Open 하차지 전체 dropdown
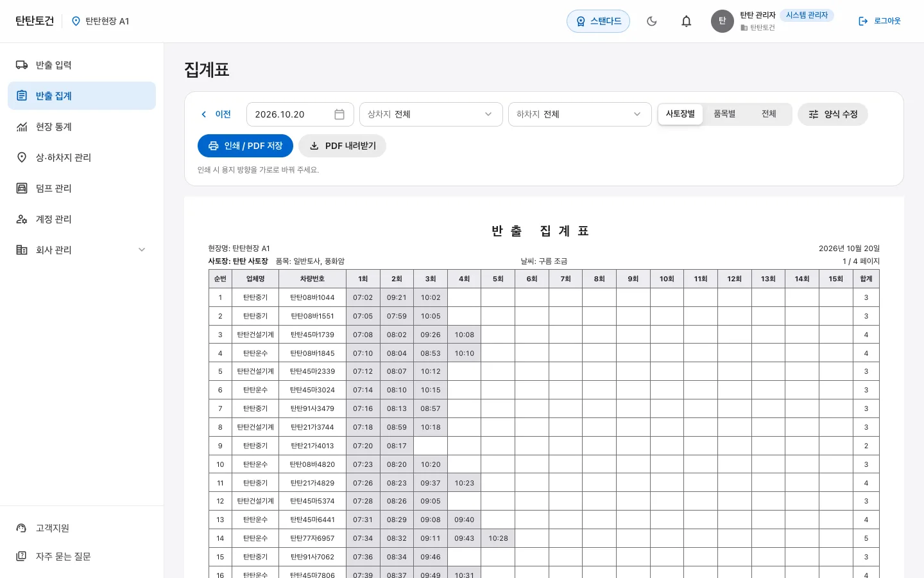Viewport: 924px width, 578px height. [x=580, y=114]
